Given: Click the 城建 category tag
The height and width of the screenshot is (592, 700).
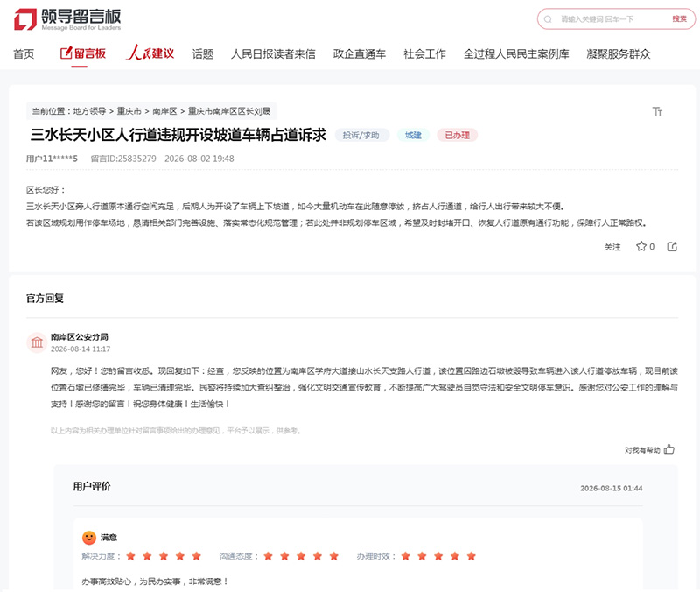Looking at the screenshot, I should (x=413, y=135).
